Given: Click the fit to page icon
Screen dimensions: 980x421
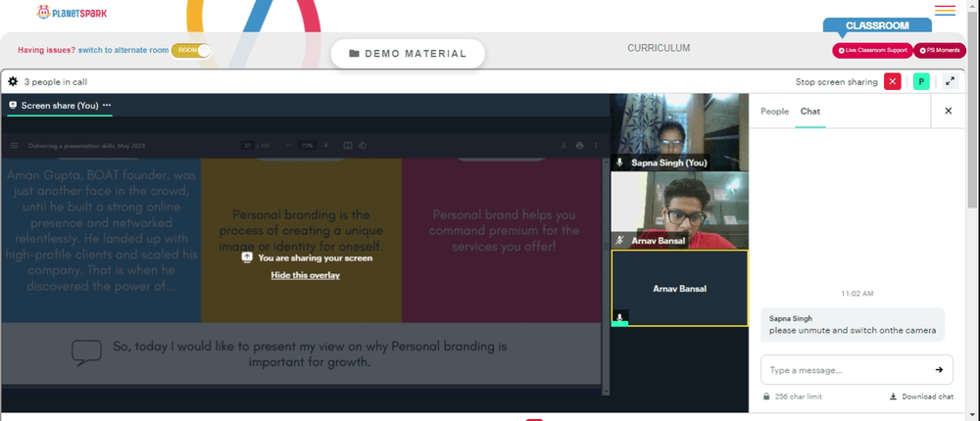Looking at the screenshot, I should tap(348, 146).
